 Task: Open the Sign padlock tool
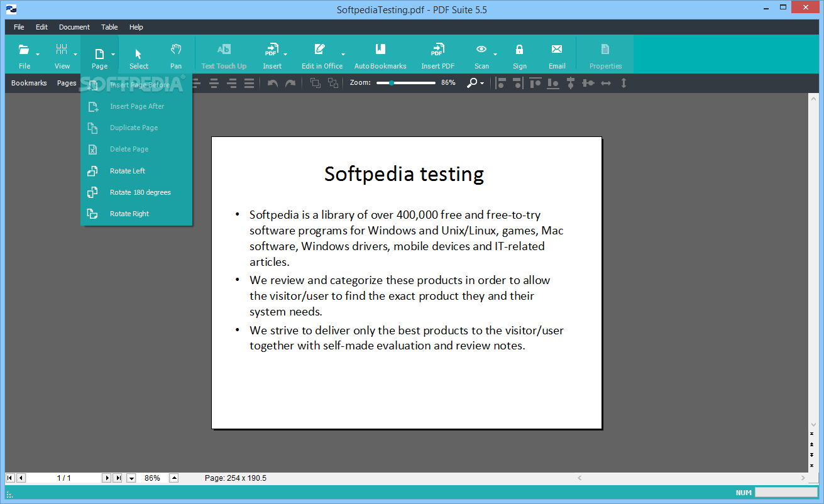[x=519, y=55]
